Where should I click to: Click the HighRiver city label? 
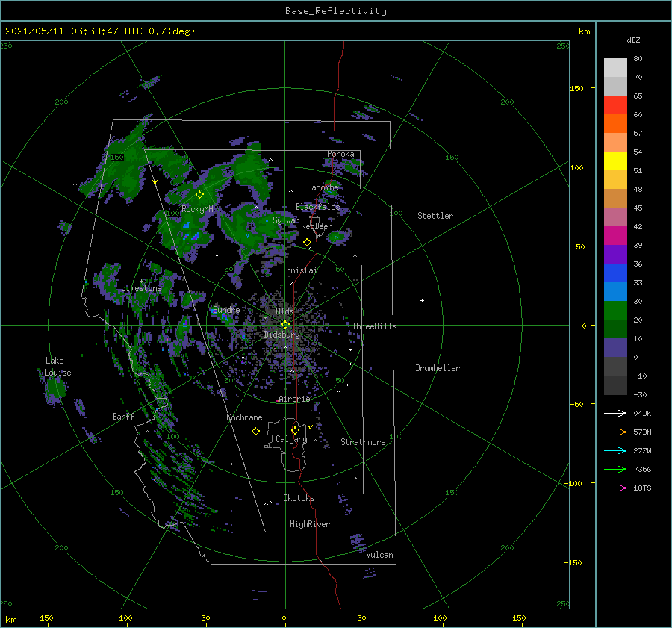[x=310, y=524]
